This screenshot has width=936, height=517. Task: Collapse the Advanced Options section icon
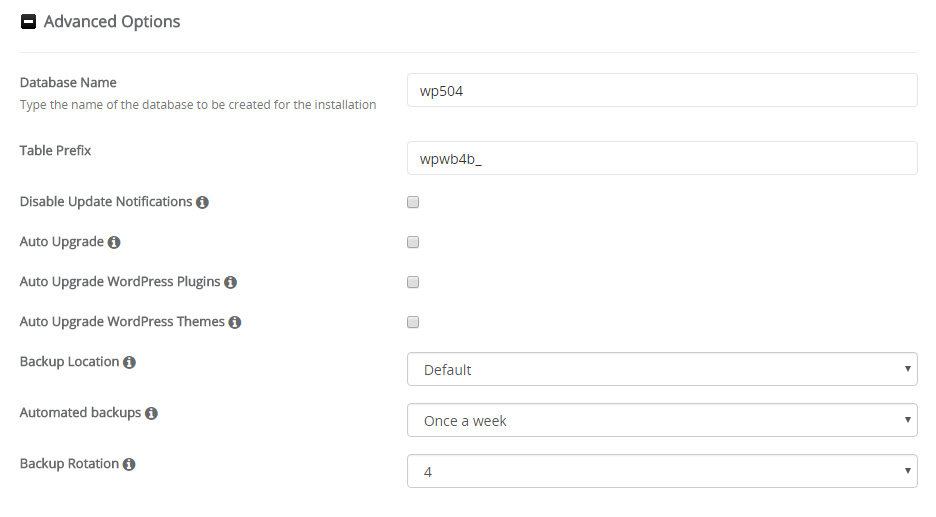point(29,22)
